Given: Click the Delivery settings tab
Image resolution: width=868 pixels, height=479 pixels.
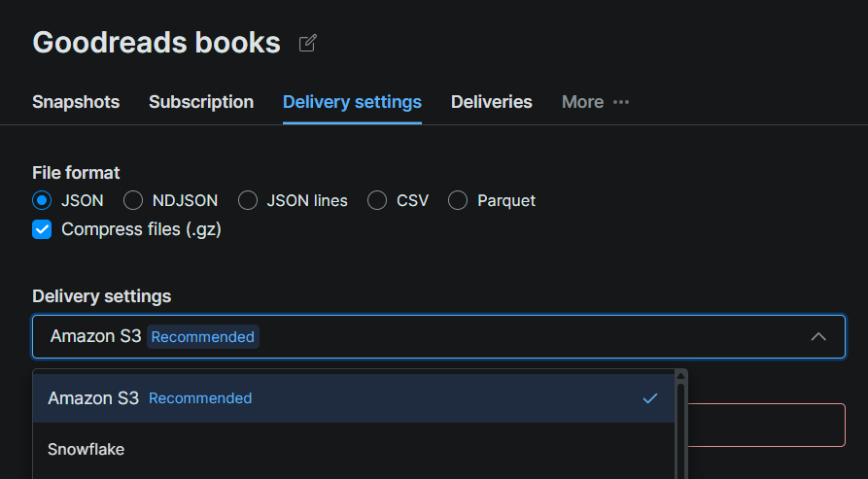Looking at the screenshot, I should coord(352,102).
